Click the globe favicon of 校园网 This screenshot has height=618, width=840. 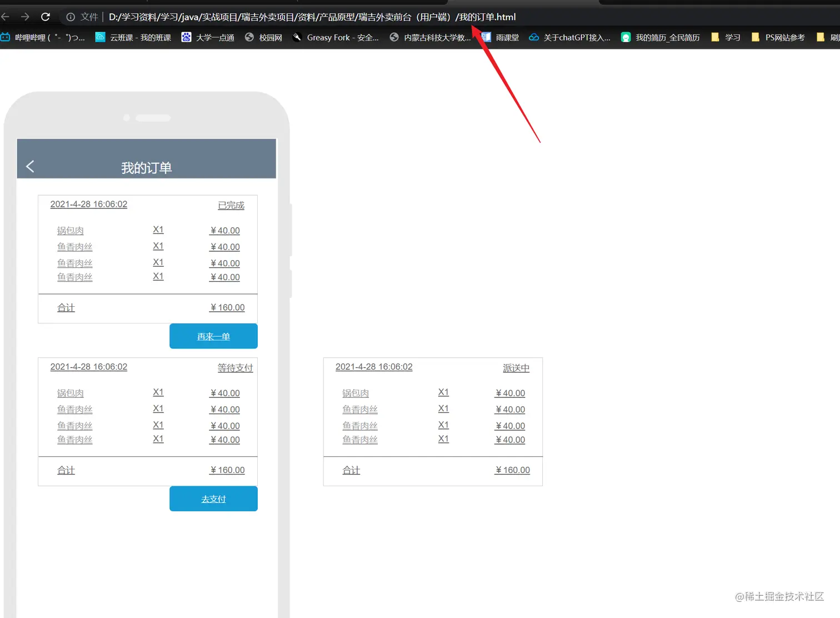[x=249, y=37]
